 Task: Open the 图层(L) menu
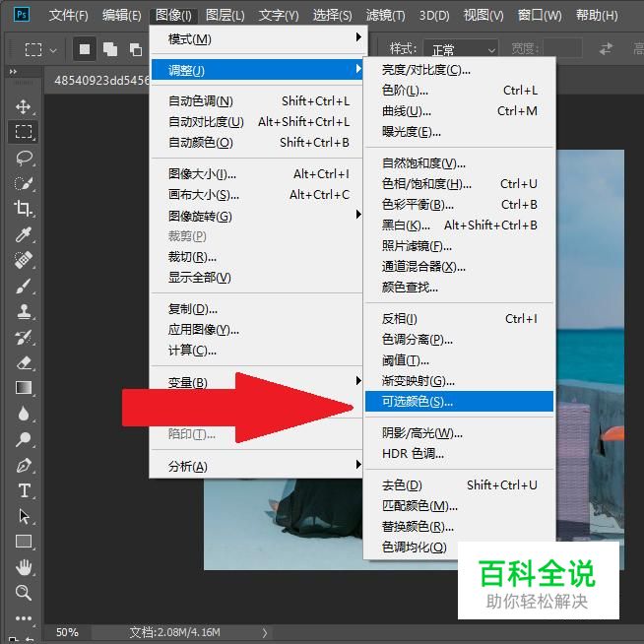point(225,15)
